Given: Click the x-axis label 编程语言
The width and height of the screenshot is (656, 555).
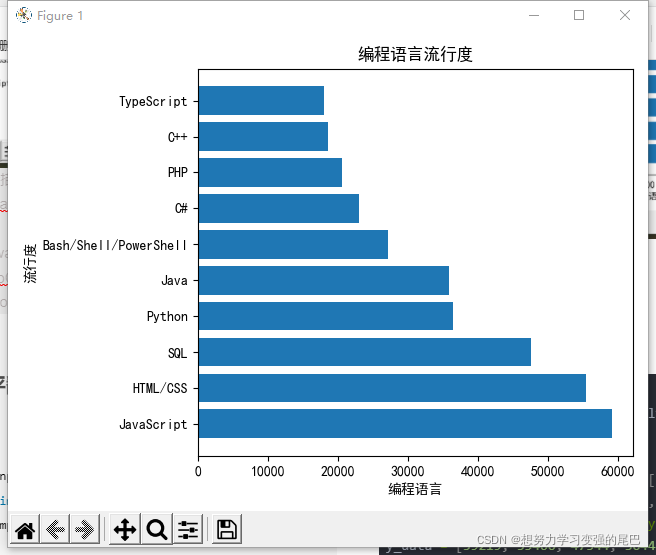Looking at the screenshot, I should (x=415, y=489).
